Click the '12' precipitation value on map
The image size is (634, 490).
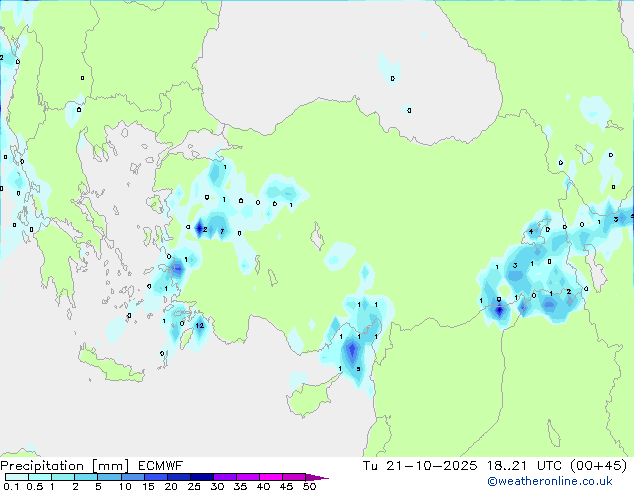pyautogui.click(x=200, y=325)
